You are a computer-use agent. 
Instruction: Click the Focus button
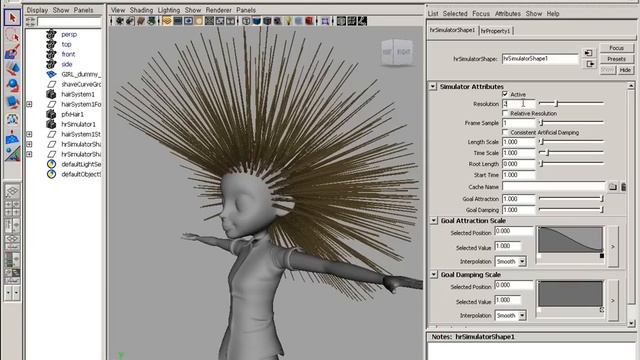click(x=616, y=48)
